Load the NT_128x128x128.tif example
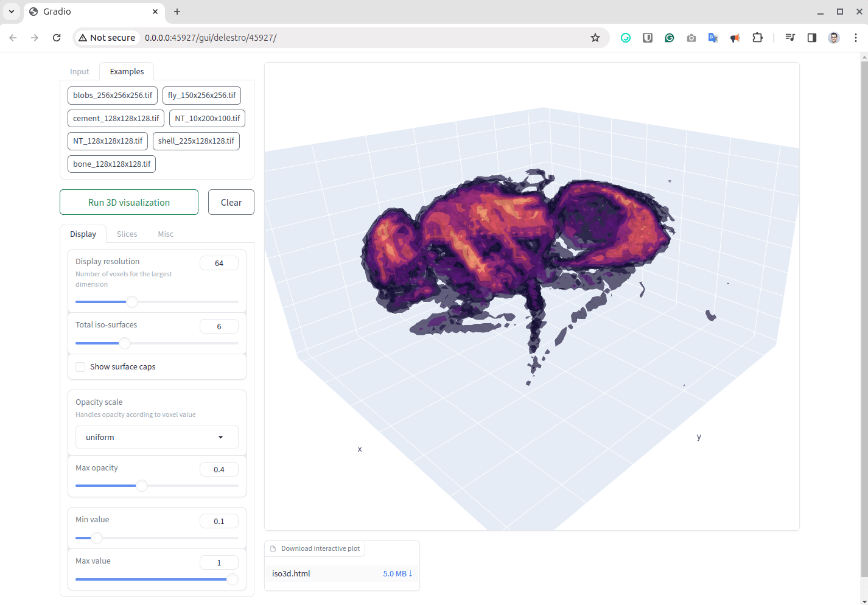The height and width of the screenshot is (605, 868). [108, 141]
